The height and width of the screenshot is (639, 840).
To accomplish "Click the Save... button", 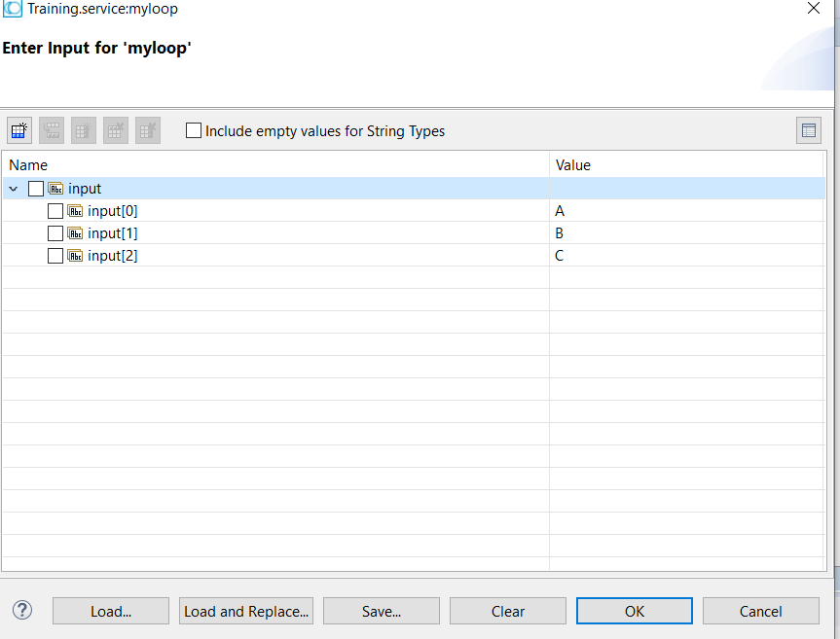I will (x=382, y=611).
